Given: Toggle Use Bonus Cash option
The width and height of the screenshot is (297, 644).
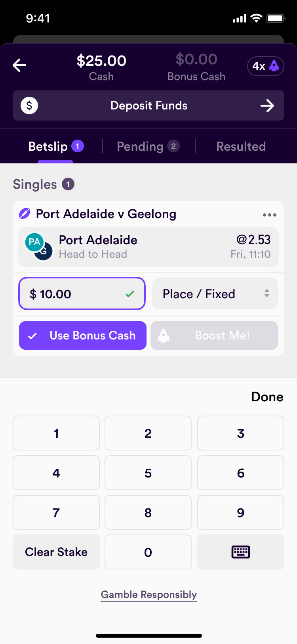Looking at the screenshot, I should click(82, 335).
